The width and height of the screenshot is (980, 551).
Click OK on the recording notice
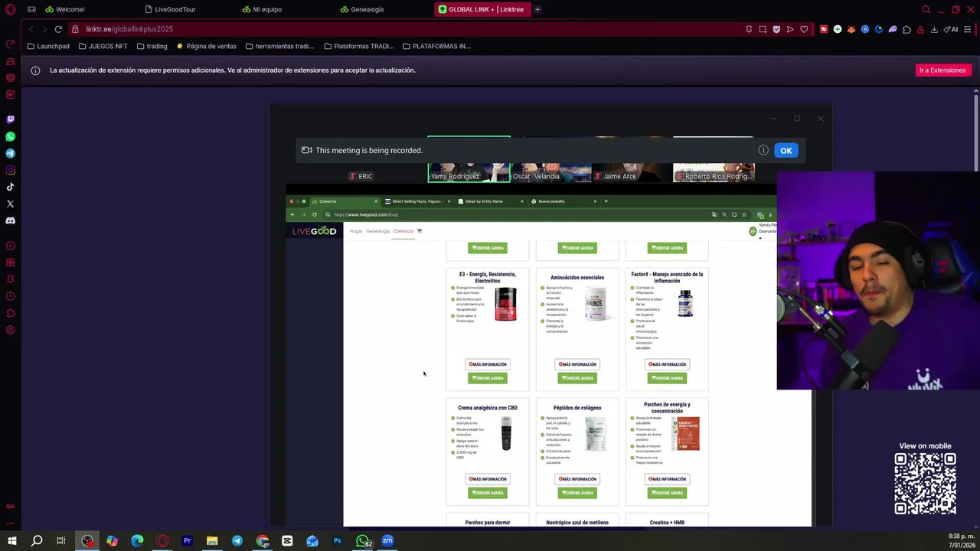click(786, 150)
